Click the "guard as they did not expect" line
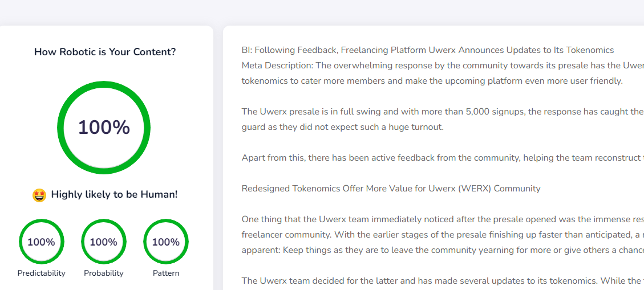Screen dimensions: 644x290 coord(342,127)
